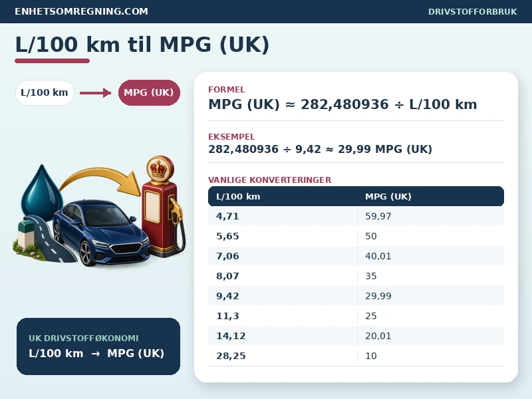Select the L/100 km source unit pill
This screenshot has width=532, height=399.
click(45, 92)
